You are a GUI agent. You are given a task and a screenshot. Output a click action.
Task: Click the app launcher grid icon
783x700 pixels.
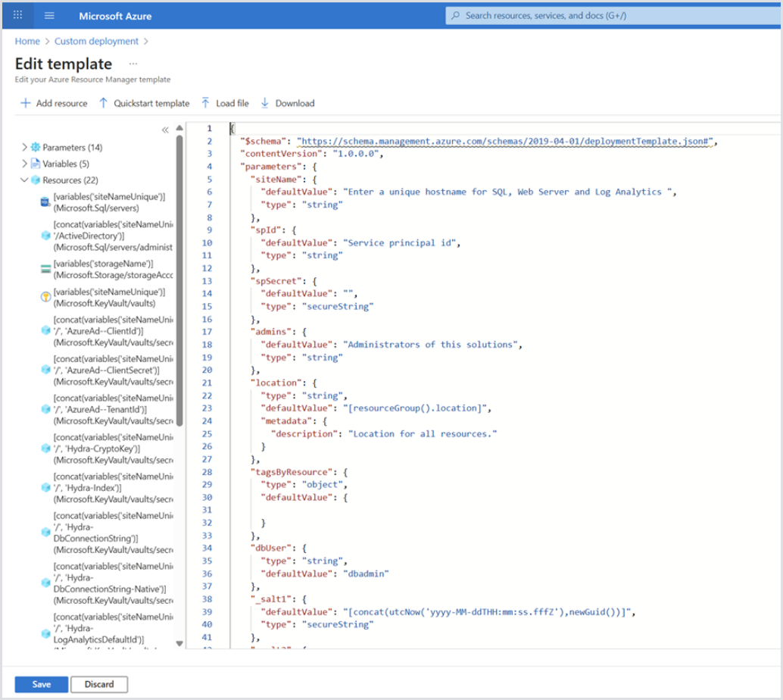(18, 15)
